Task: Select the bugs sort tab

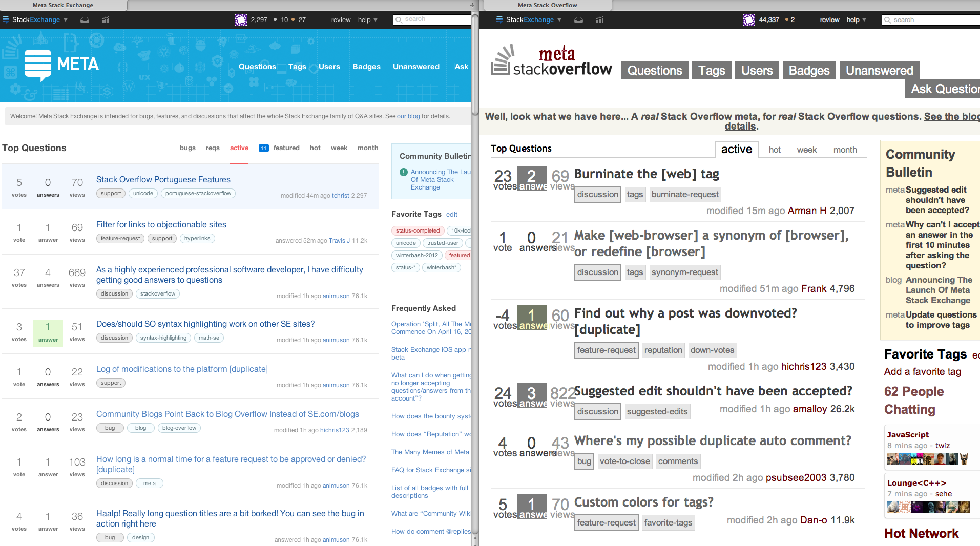Action: (x=187, y=148)
